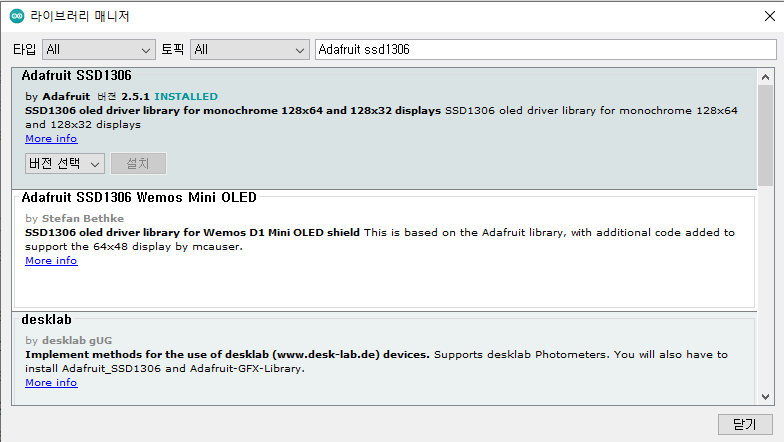Open More info link for desklab library
This screenshot has height=442, width=784.
click(51, 382)
